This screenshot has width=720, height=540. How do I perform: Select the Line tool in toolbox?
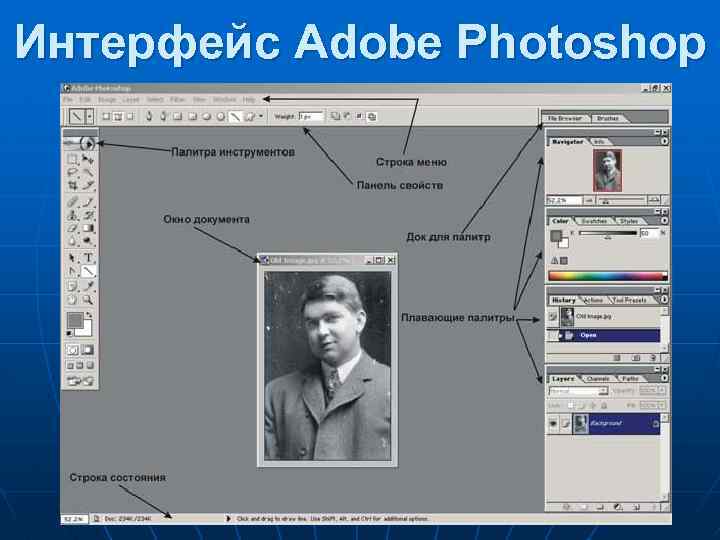tap(88, 271)
